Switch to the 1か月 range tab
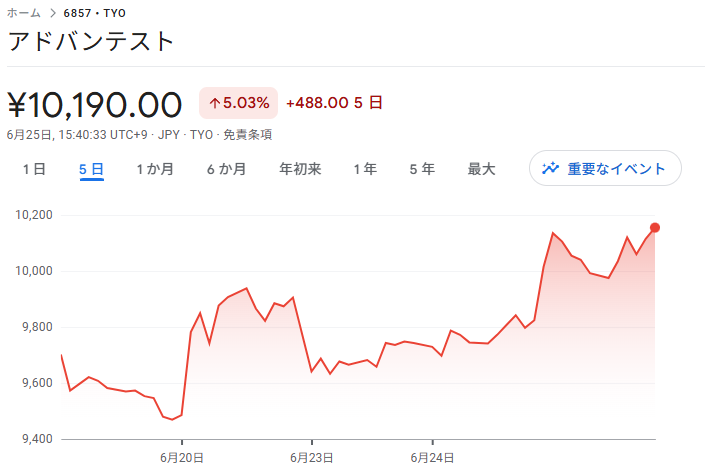Image resolution: width=705 pixels, height=475 pixels. click(155, 169)
